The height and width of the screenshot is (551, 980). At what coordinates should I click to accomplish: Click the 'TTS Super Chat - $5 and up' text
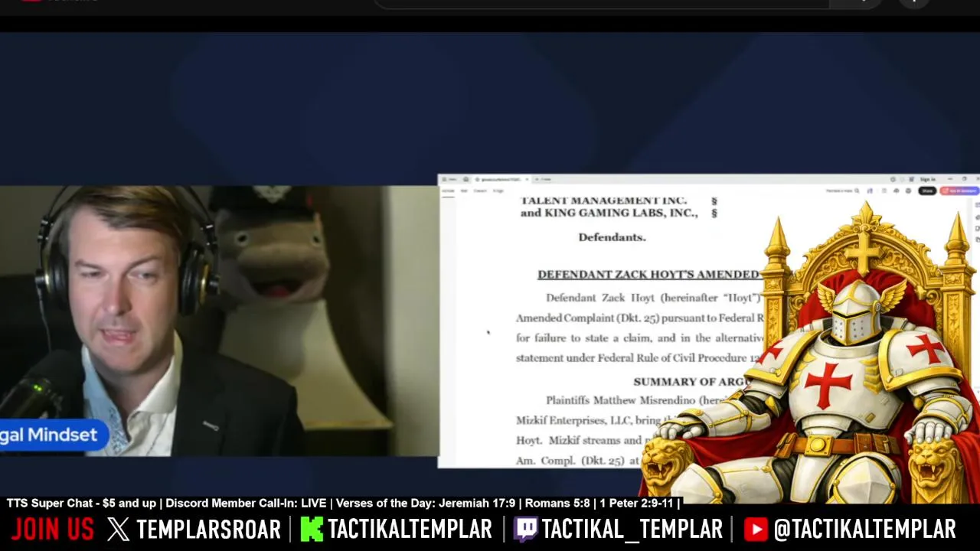coord(81,503)
